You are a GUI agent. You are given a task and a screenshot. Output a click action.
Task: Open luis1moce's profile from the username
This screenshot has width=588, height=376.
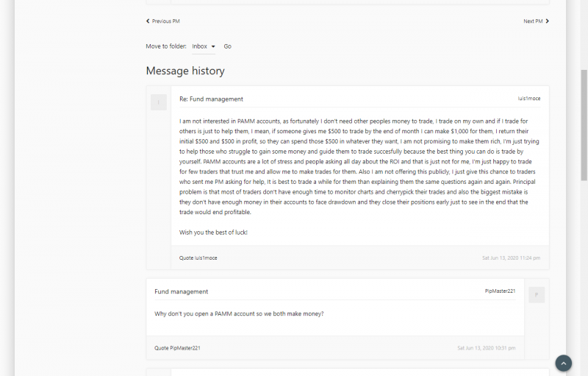pyautogui.click(x=528, y=99)
